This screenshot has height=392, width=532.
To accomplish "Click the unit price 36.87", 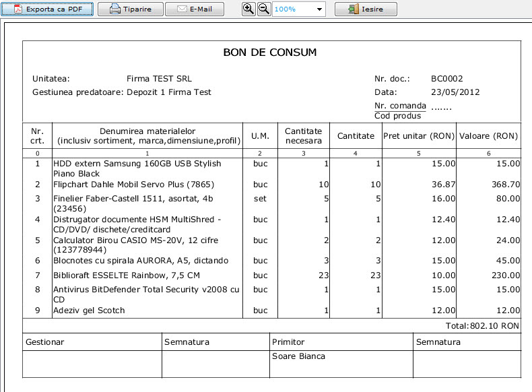I will [444, 185].
